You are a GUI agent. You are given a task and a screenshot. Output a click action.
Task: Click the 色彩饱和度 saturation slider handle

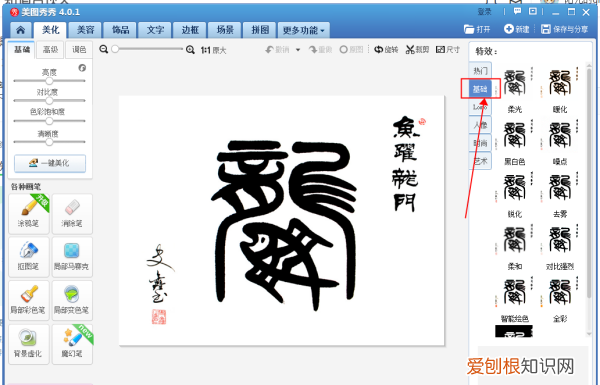point(49,121)
